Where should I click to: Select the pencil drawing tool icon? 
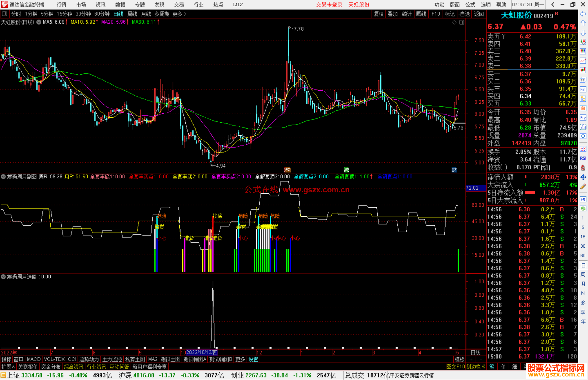tap(583, 187)
